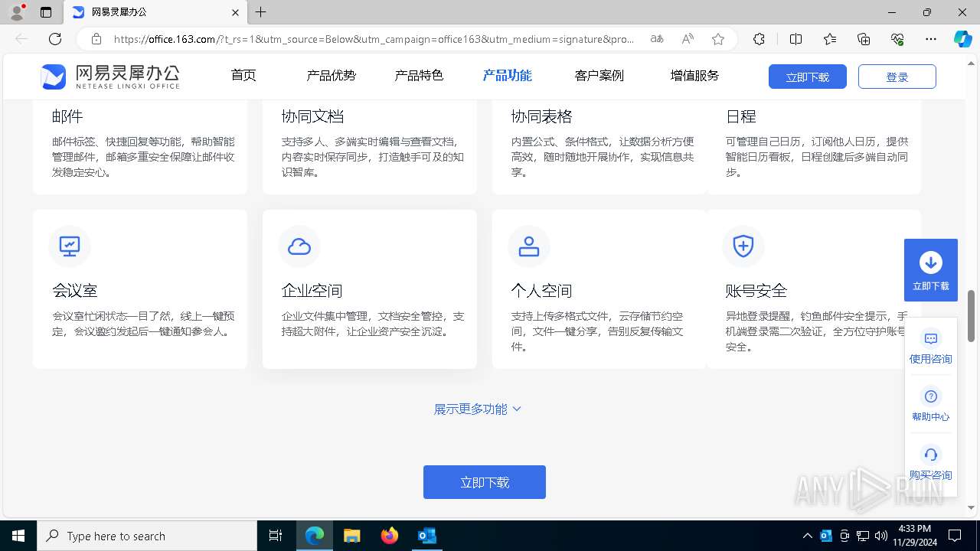Select the 协同表格 feature card title
The image size is (980, 551).
coord(542,116)
